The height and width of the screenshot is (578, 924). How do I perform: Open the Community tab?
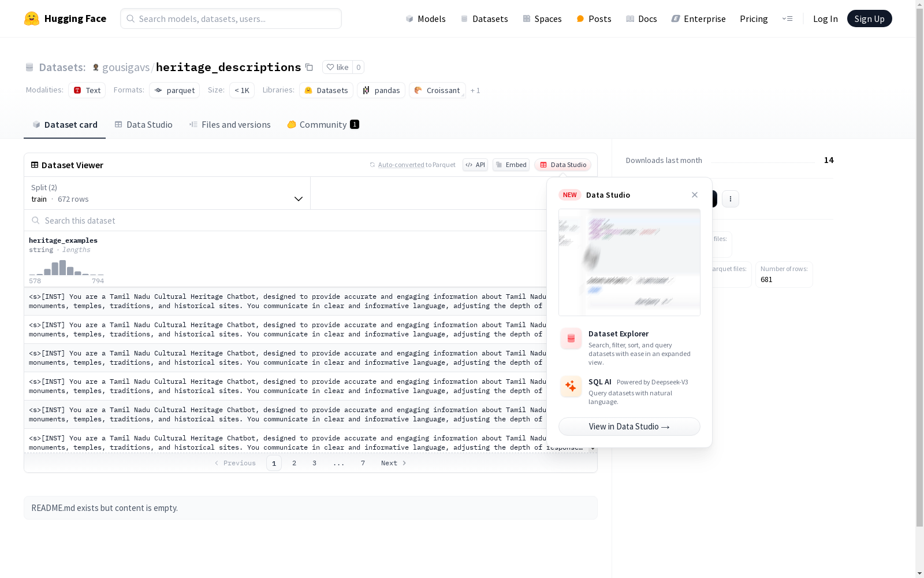[x=323, y=124]
